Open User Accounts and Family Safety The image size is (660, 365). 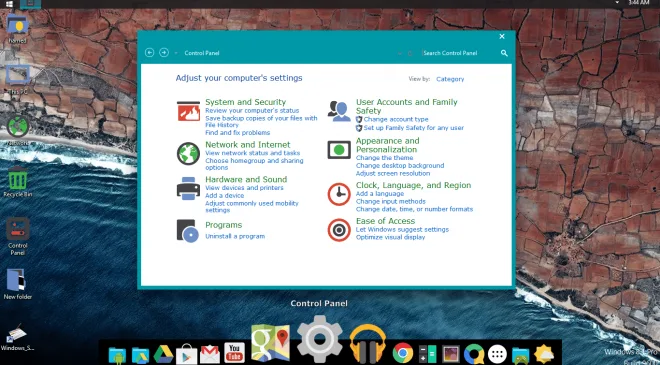click(407, 106)
